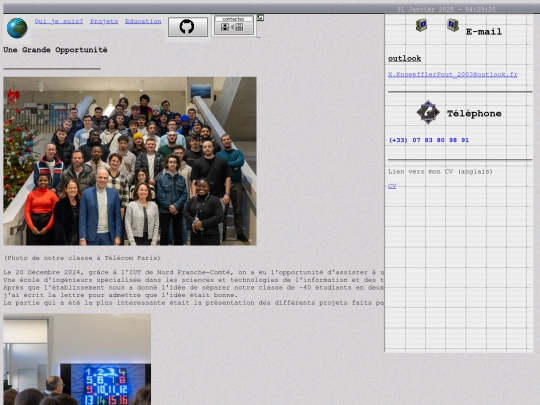Click the small green icon beside contactes

point(260,18)
